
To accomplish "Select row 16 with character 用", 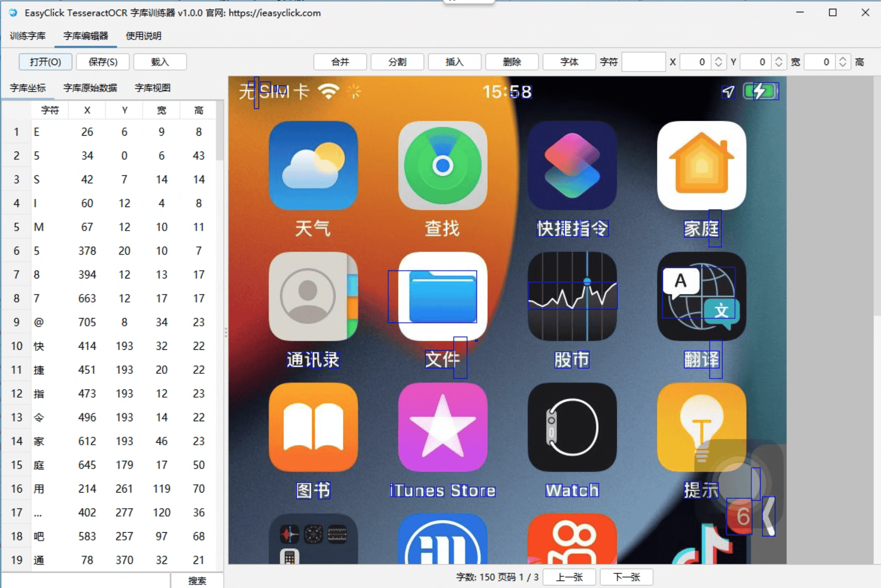I will pos(109,489).
